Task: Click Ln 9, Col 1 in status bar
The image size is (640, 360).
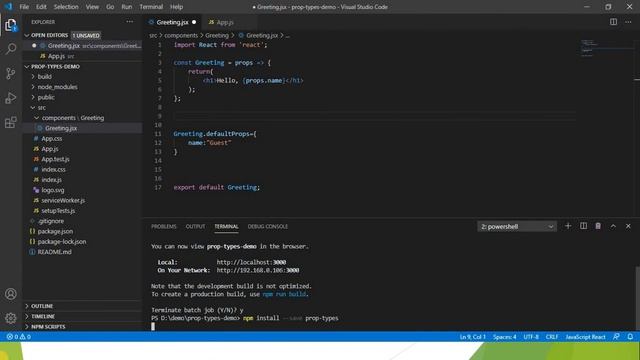Action: (x=472, y=337)
